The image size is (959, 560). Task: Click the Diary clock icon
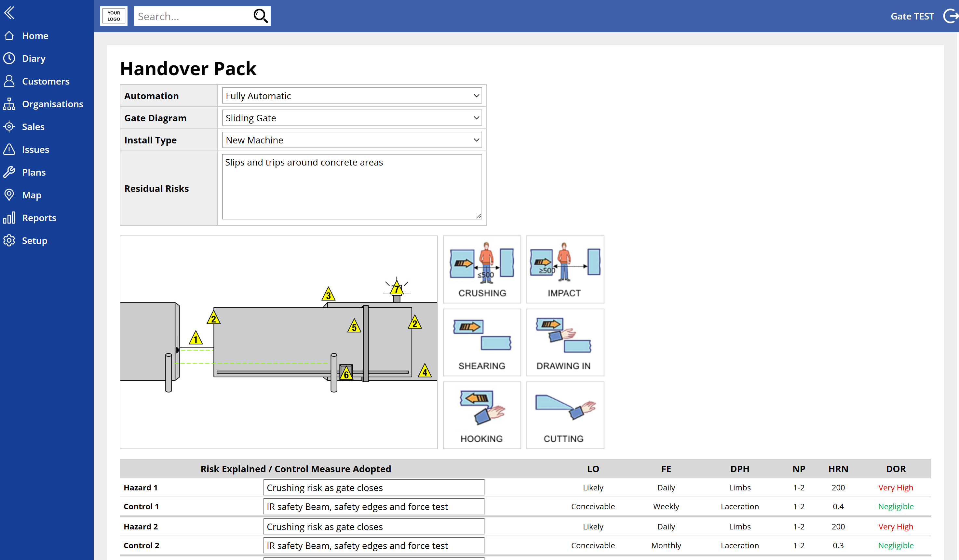[9, 58]
